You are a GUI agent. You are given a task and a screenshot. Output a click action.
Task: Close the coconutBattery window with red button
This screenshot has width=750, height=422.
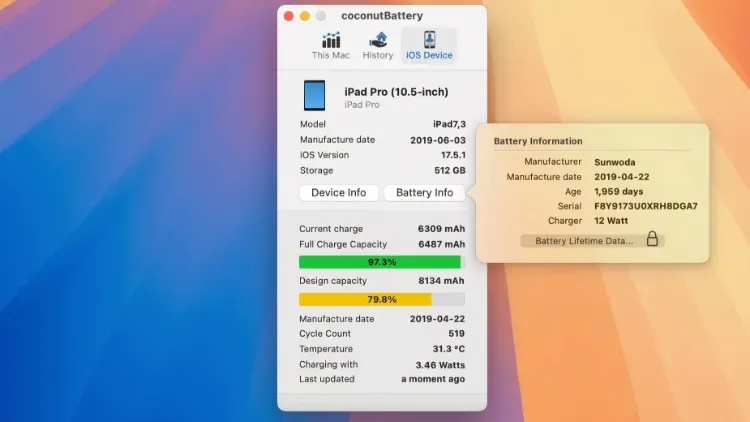point(289,16)
